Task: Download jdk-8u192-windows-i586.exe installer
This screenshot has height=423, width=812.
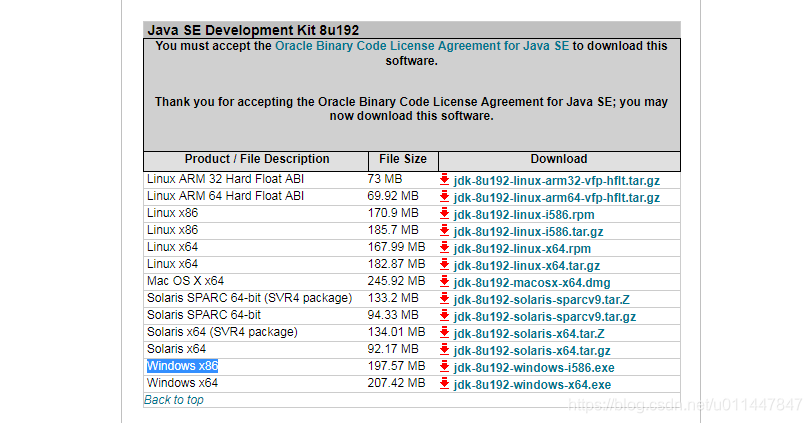Action: (534, 368)
